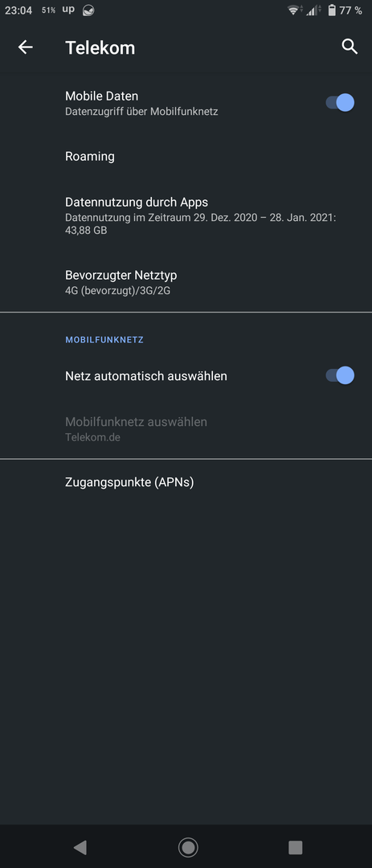This screenshot has height=868, width=372.
Task: Open recent apps square button
Action: pos(296,847)
